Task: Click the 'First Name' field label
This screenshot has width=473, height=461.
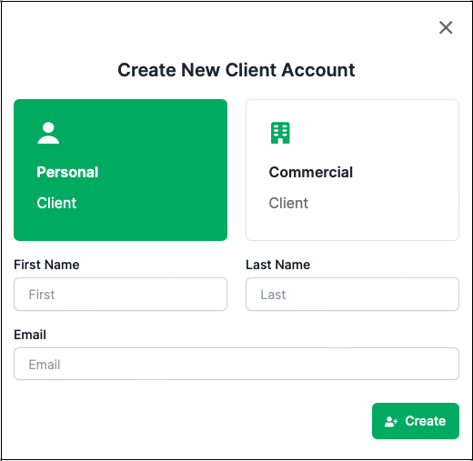Action: [x=46, y=265]
